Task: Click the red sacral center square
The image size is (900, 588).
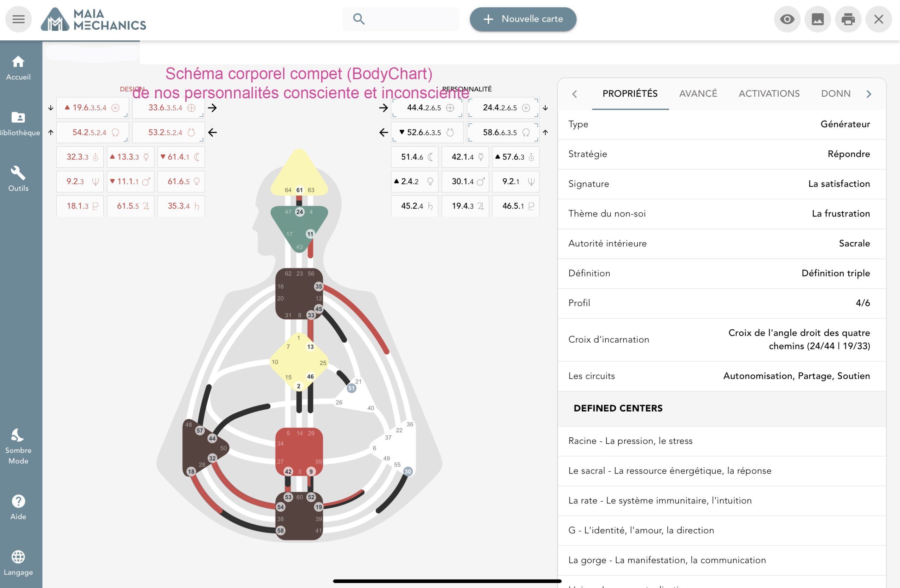Action: click(299, 452)
